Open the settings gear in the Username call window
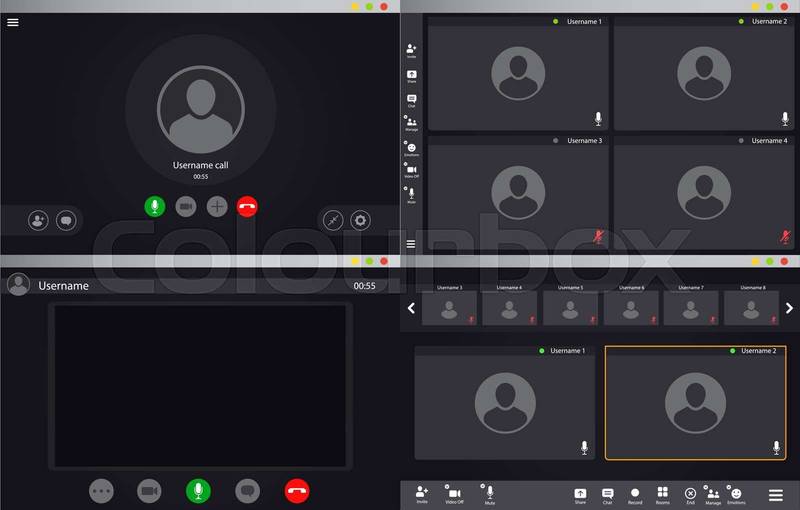The height and width of the screenshot is (510, 800). [x=361, y=220]
